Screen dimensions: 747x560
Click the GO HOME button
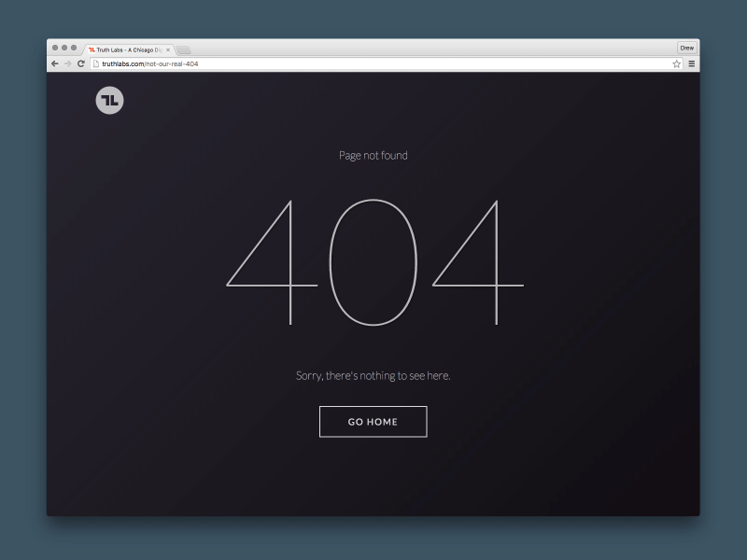pyautogui.click(x=373, y=421)
